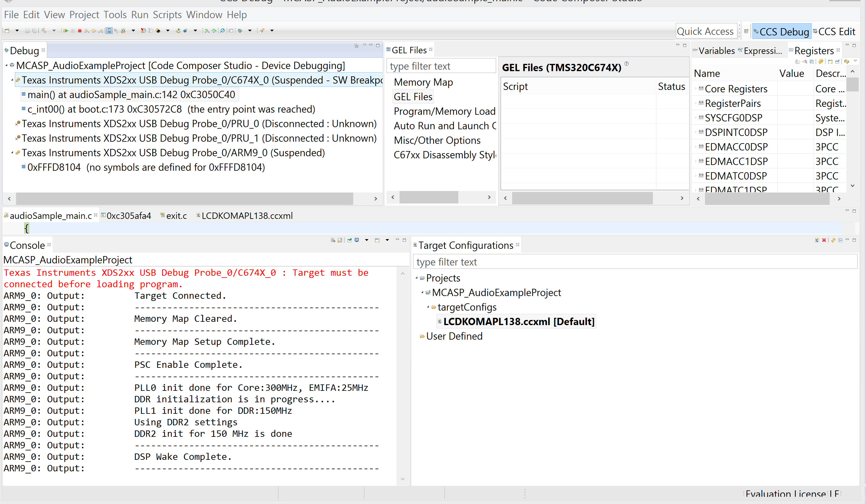Click the Step Into toolbar icon

pyautogui.click(x=87, y=31)
